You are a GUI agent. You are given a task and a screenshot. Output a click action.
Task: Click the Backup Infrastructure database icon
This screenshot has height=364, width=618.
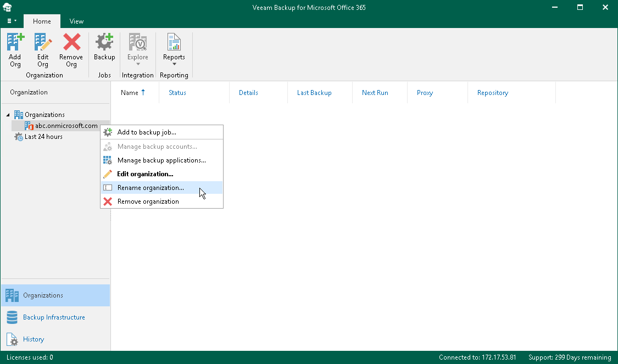point(12,317)
